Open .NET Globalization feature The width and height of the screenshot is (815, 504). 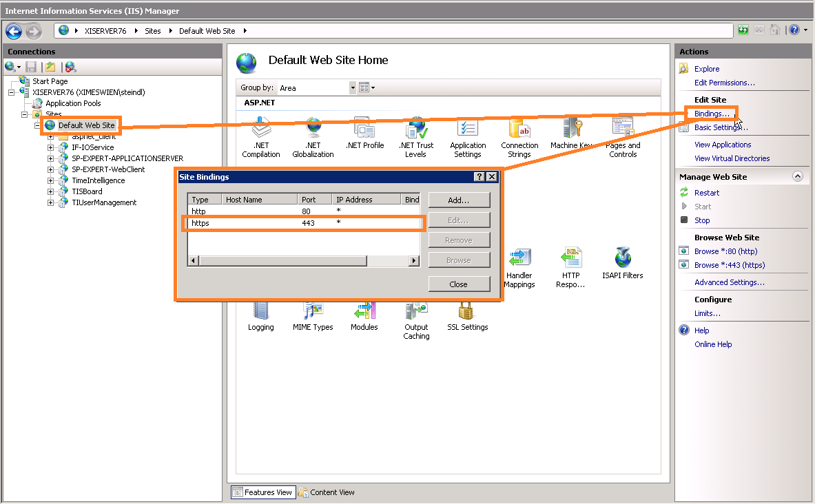click(313, 138)
